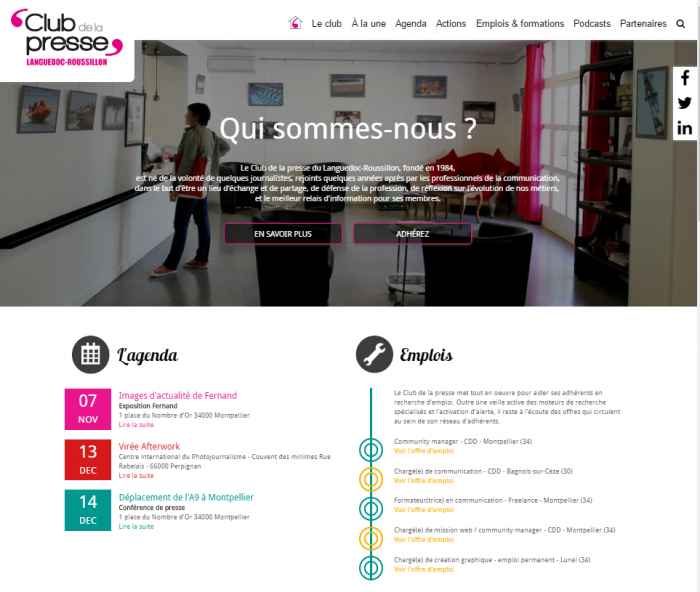Go to the Podcasts menu item
700x592 pixels.
coord(592,24)
